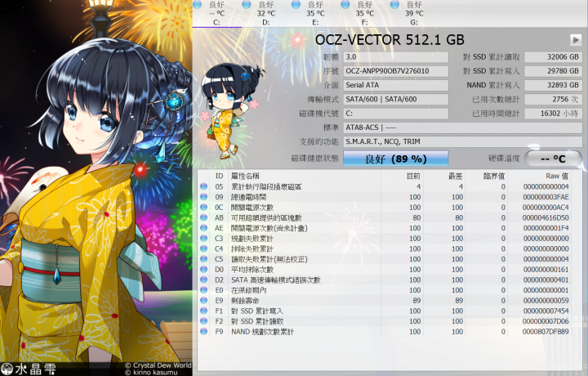Click the status orb of drive G:
This screenshot has width=588, height=376.
(394, 5)
